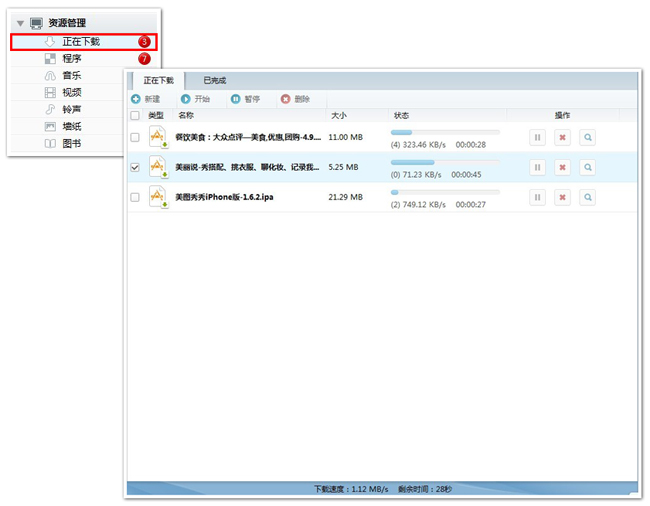Open magnifier search for 餐饮美食 download
650x506 pixels.
[x=587, y=138]
